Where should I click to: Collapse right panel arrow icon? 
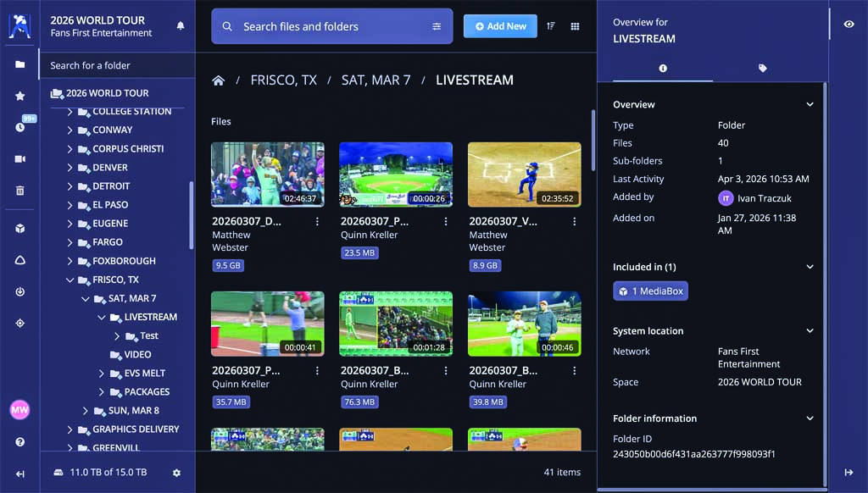[849, 472]
